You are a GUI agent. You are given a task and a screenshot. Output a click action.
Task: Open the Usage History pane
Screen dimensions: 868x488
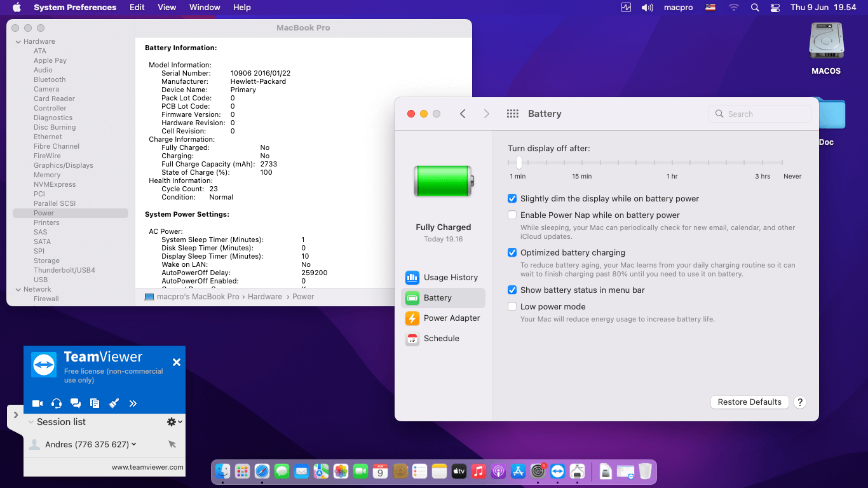point(443,278)
